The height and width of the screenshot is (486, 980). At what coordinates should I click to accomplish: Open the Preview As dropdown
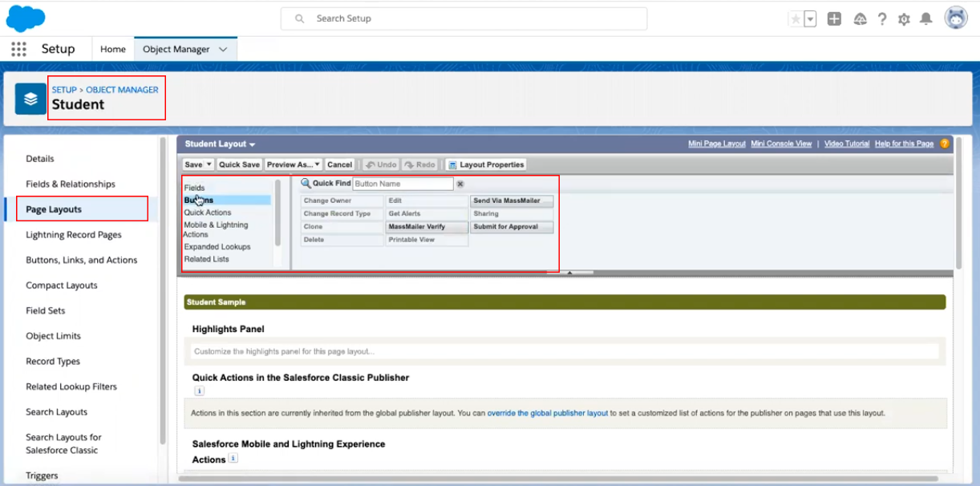click(x=294, y=164)
